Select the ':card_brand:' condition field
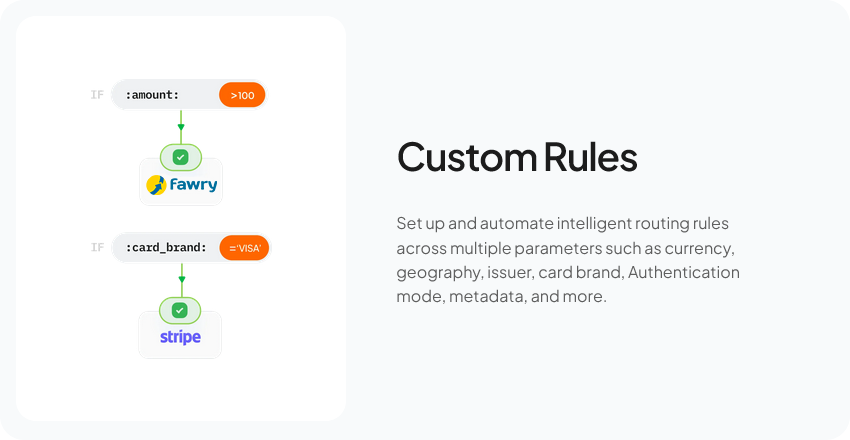The image size is (850, 440). pyautogui.click(x=165, y=247)
